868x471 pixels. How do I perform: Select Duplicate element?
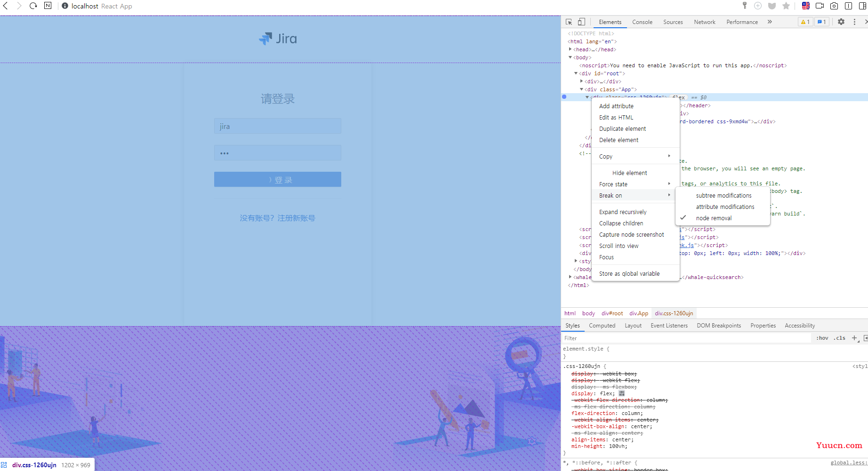635,128
